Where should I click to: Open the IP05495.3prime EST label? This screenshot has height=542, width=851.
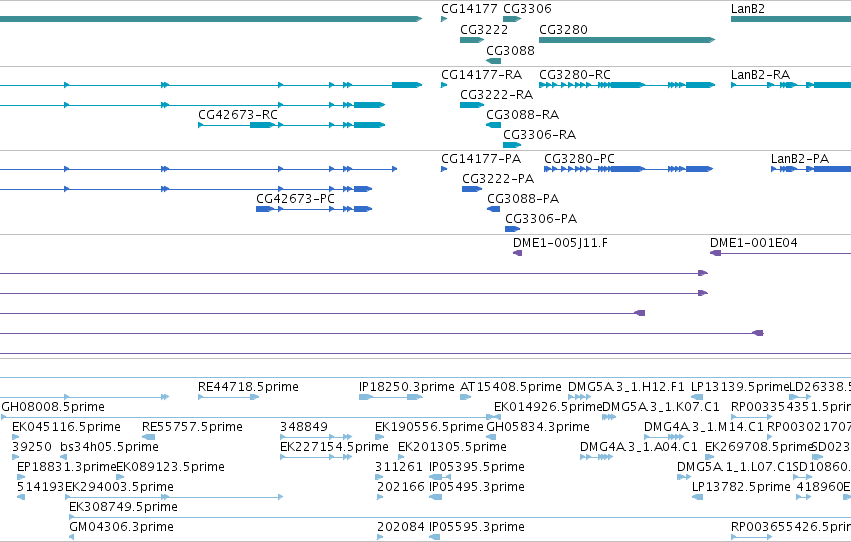pyautogui.click(x=477, y=487)
